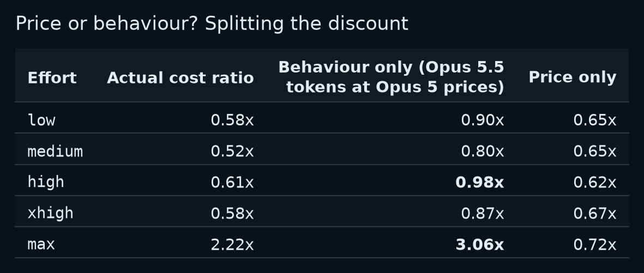The image size is (644, 273).
Task: Click the 0.67x price only value
Action: (x=595, y=214)
